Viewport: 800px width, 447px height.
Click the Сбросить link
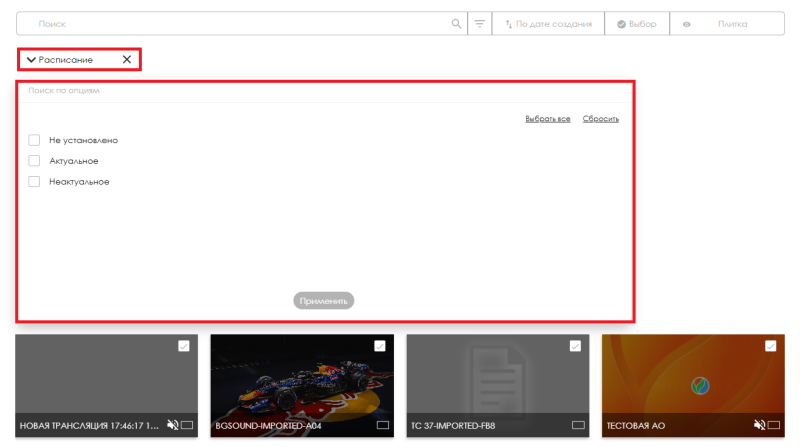pos(601,119)
